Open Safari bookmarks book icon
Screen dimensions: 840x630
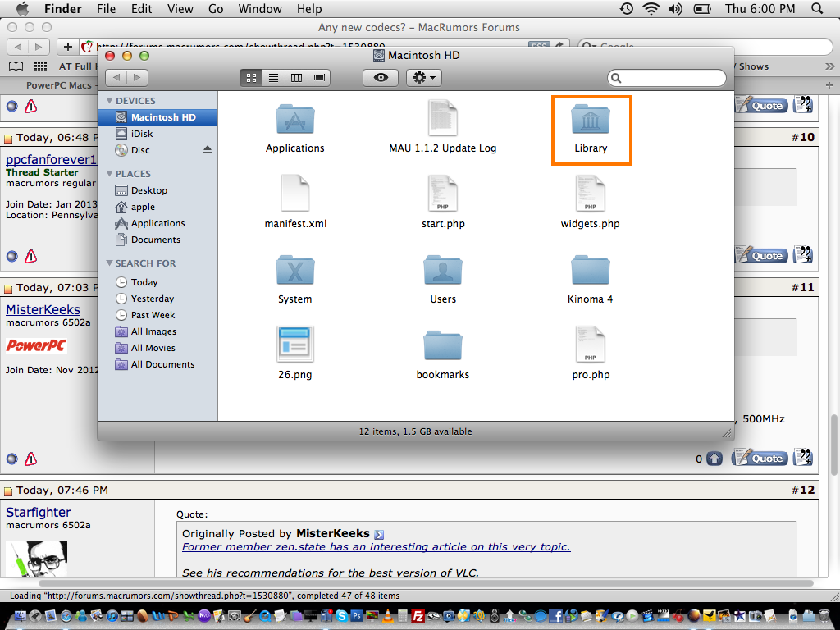pos(16,66)
